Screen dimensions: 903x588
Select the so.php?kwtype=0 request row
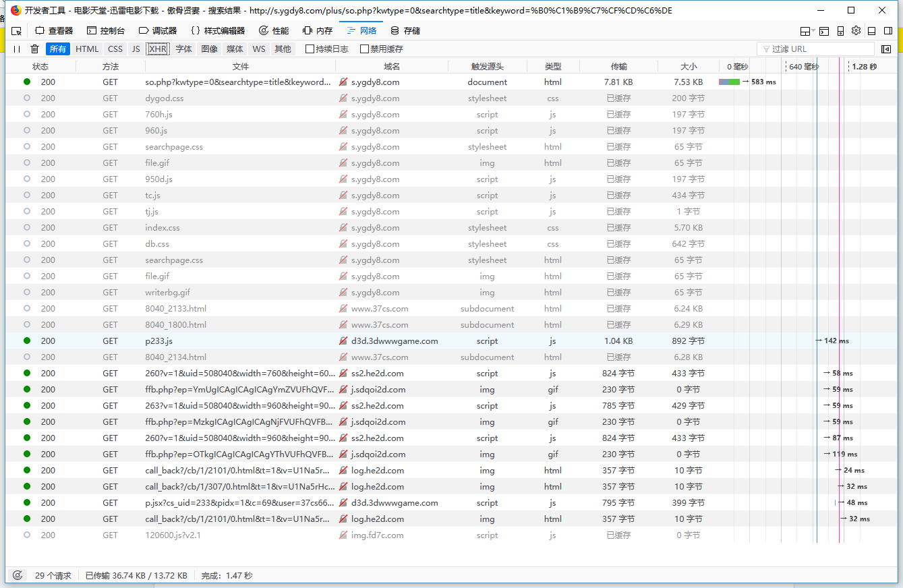coord(451,82)
